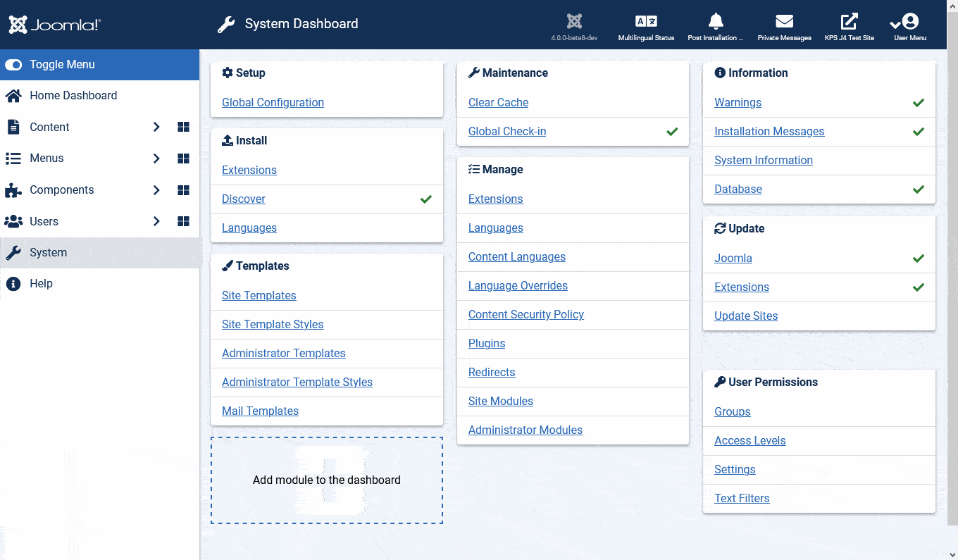Screen dimensions: 958x560
Task: Open the Users quick-access dashboard grid
Action: click(183, 221)
